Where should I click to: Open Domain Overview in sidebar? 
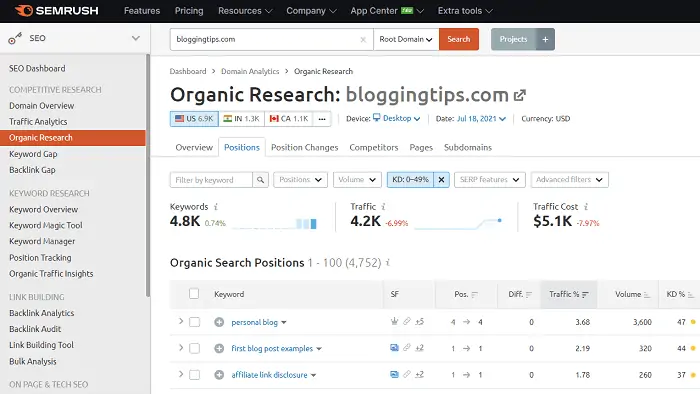[x=42, y=106]
